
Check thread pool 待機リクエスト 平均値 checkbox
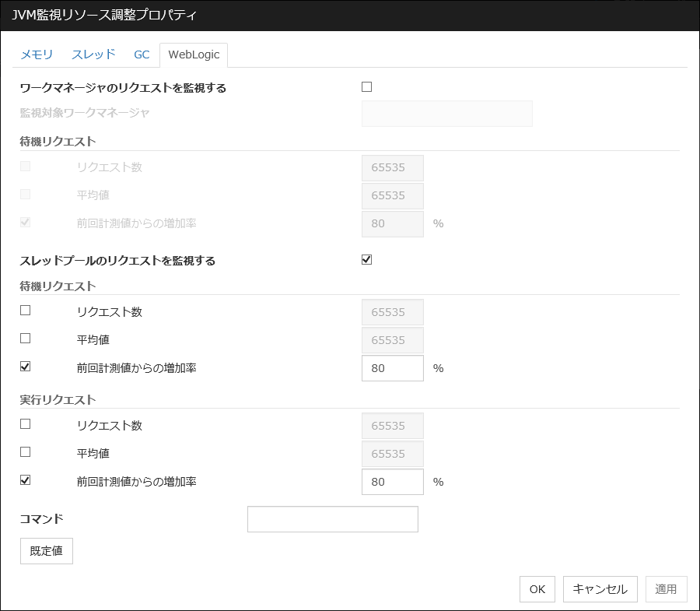[x=26, y=339]
